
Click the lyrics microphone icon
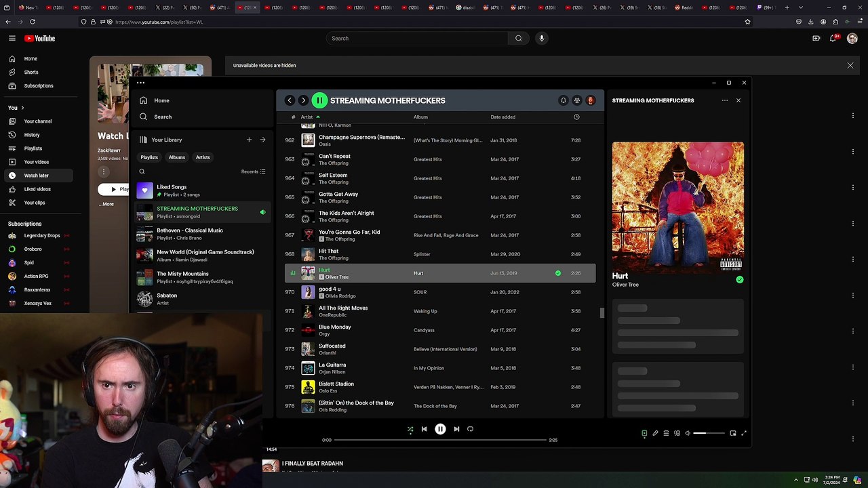[655, 433]
